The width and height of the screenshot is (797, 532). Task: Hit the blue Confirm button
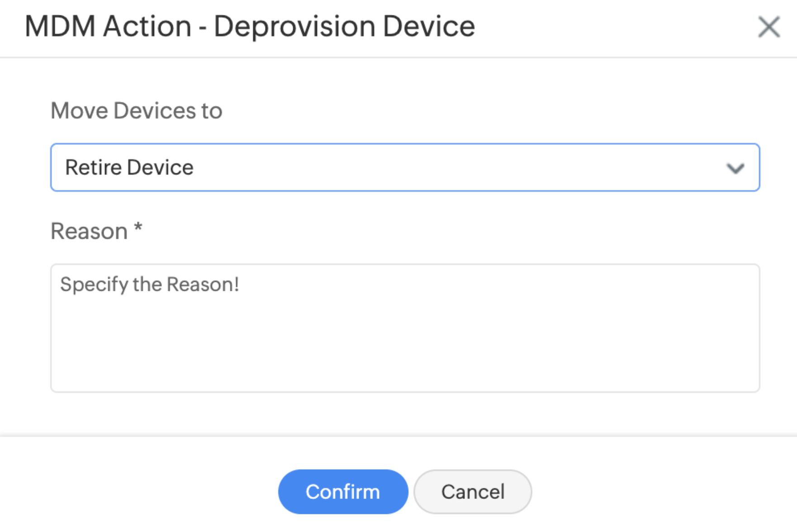[343, 492]
